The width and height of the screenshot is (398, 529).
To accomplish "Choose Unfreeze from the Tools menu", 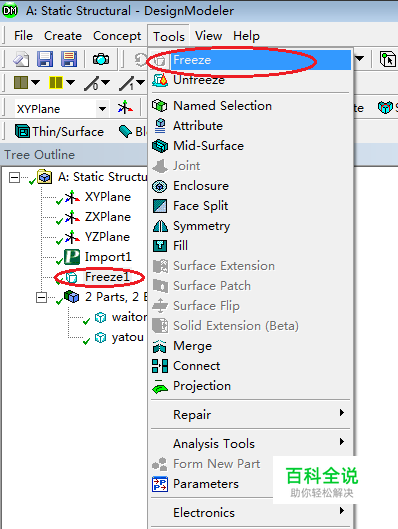I will click(x=251, y=80).
